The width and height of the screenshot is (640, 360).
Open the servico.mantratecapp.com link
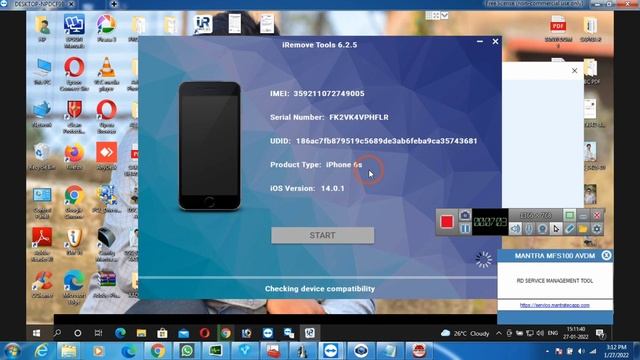(x=554, y=305)
